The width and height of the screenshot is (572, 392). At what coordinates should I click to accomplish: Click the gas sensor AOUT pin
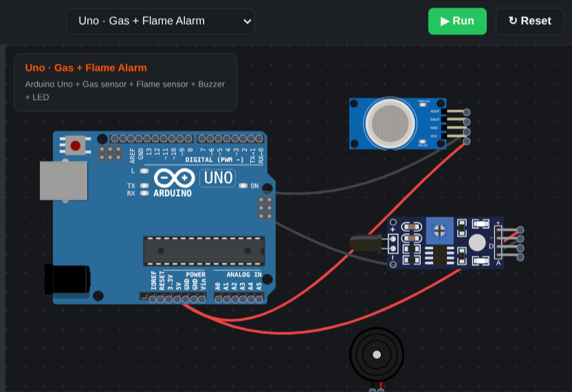(466, 112)
